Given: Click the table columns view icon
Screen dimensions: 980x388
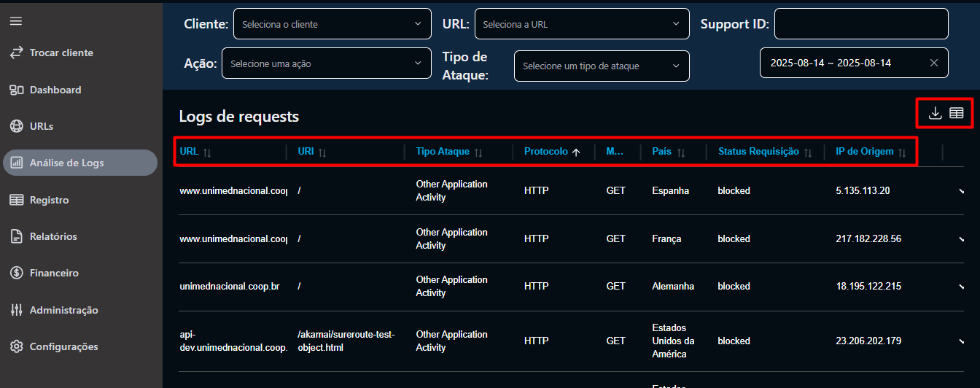Looking at the screenshot, I should [x=957, y=113].
